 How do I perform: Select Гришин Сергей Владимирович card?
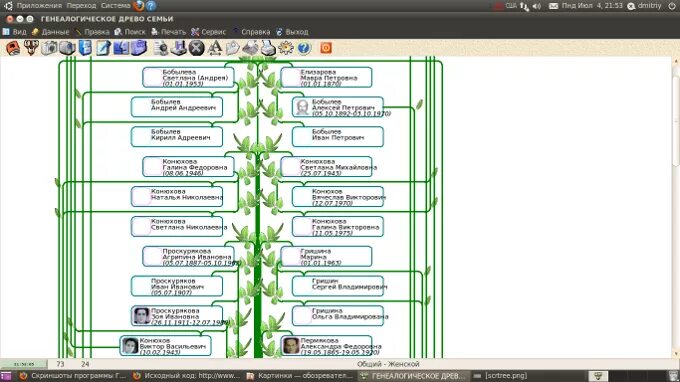[x=338, y=287]
